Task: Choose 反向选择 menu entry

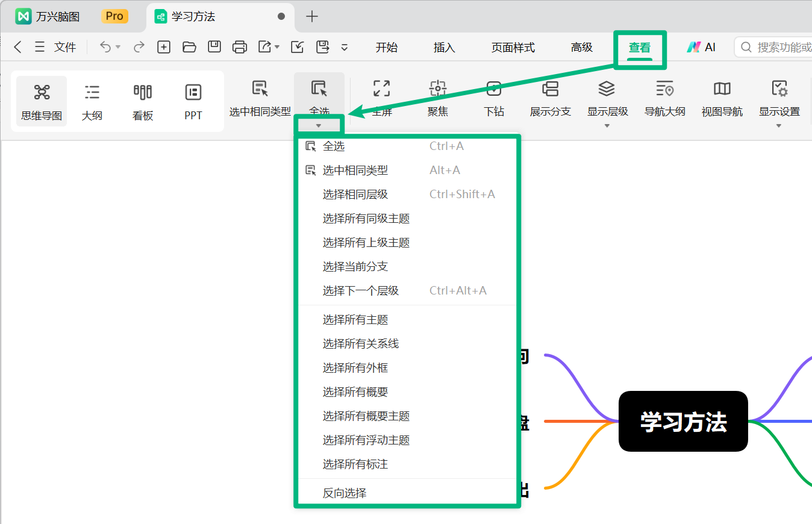Action: click(407, 493)
